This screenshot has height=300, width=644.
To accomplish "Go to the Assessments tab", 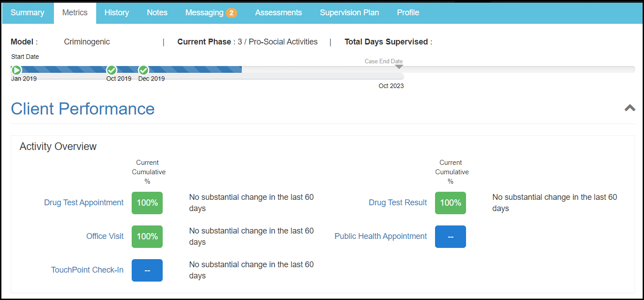I will (278, 13).
